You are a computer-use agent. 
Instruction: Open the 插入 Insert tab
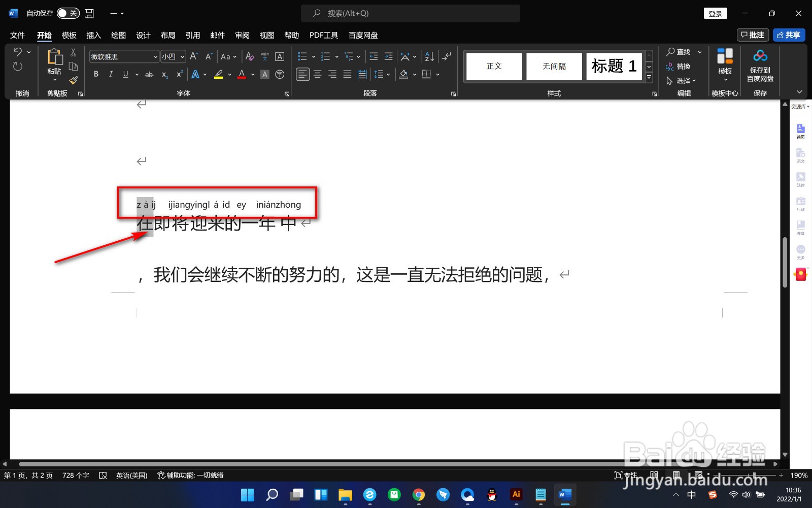(93, 35)
